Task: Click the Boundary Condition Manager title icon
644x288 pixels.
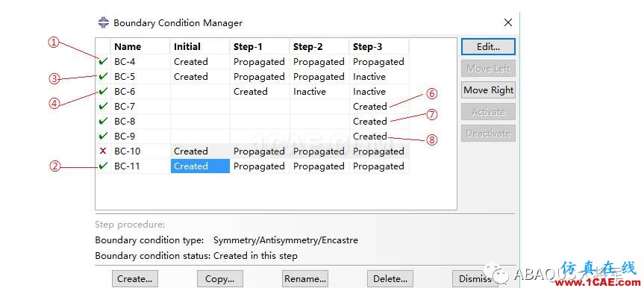Action: [104, 22]
